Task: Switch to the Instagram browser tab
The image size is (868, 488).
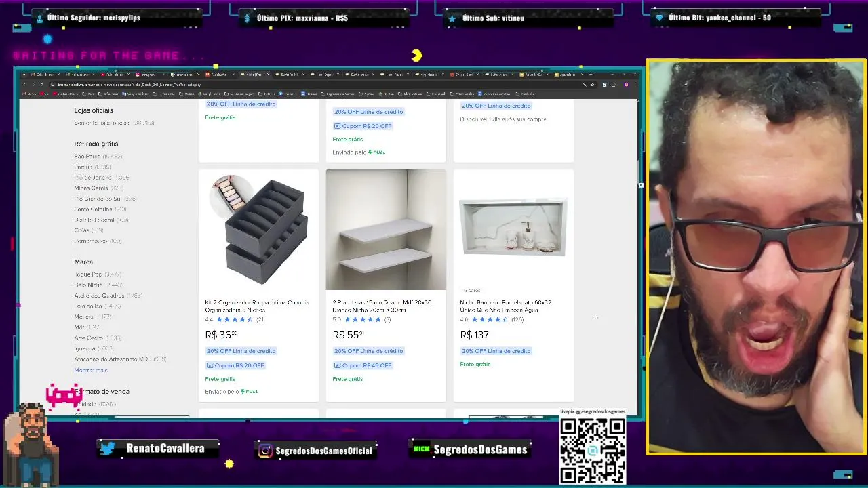Action: 149,74
